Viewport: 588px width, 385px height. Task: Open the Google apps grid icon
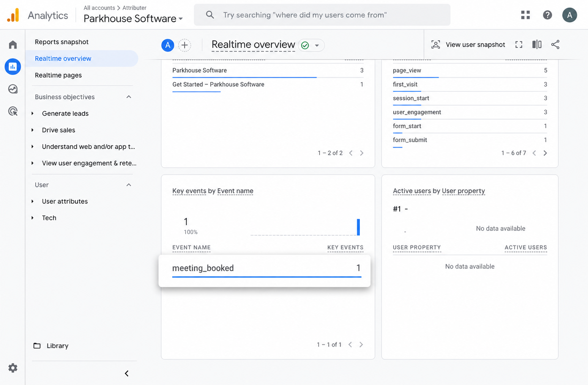coord(525,15)
